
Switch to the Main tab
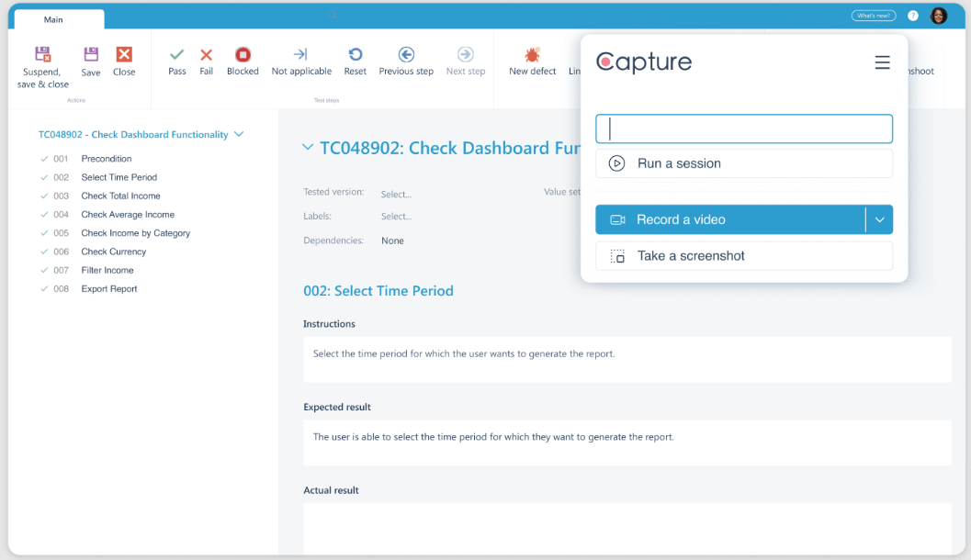[54, 19]
